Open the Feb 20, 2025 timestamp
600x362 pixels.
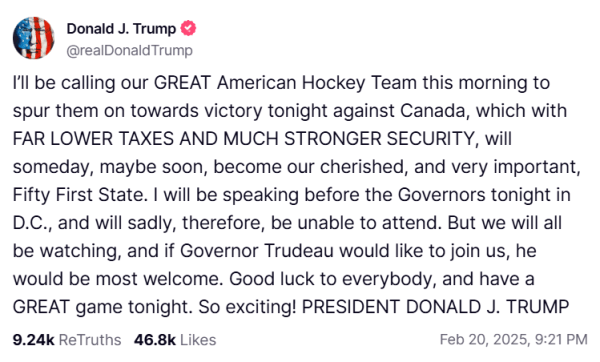click(514, 339)
